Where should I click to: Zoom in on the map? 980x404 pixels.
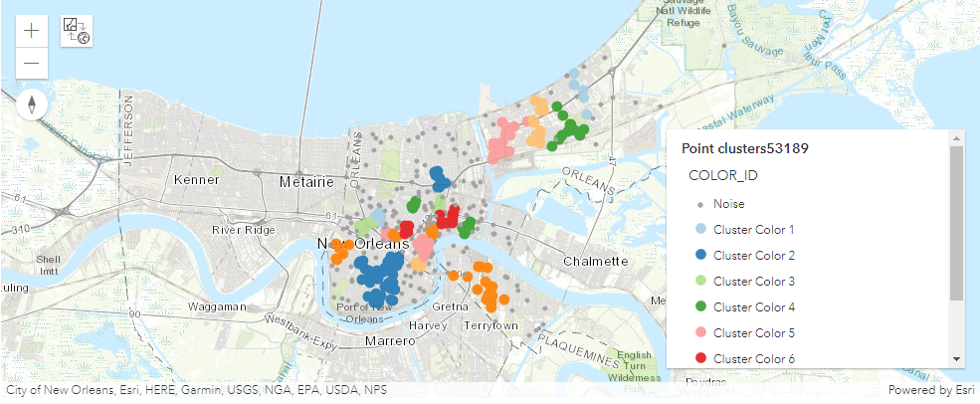(x=32, y=30)
